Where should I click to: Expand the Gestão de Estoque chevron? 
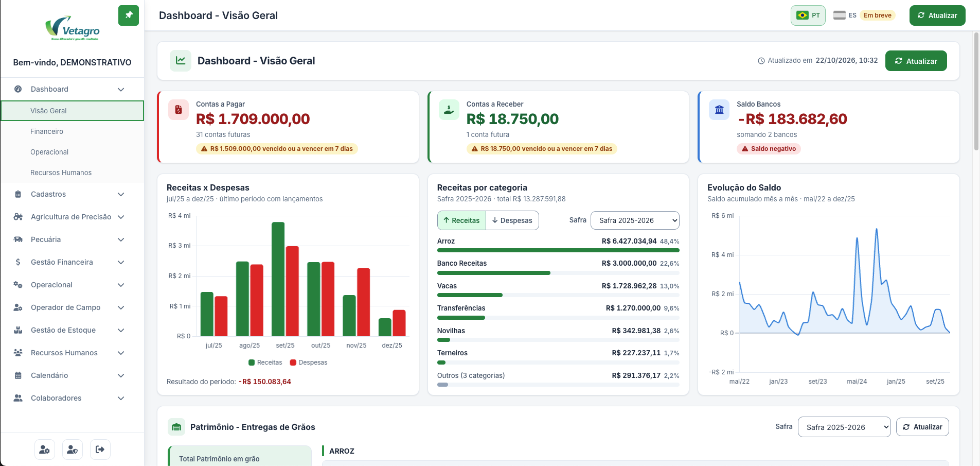point(121,330)
